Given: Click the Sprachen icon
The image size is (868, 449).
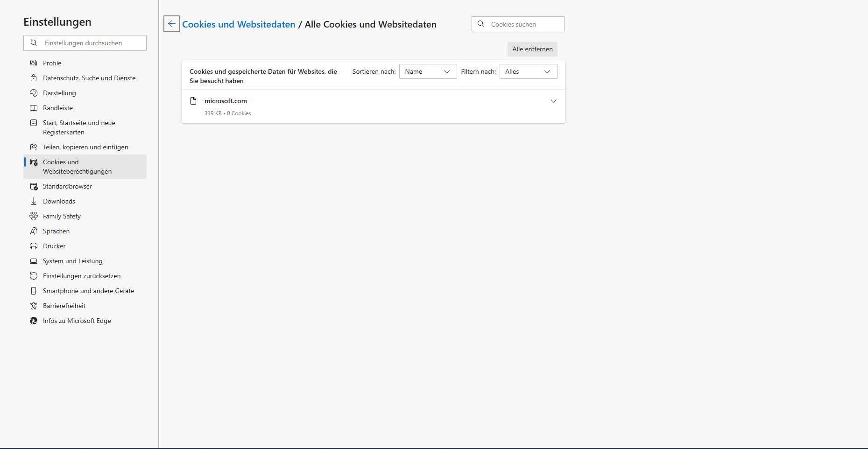Looking at the screenshot, I should click(34, 231).
